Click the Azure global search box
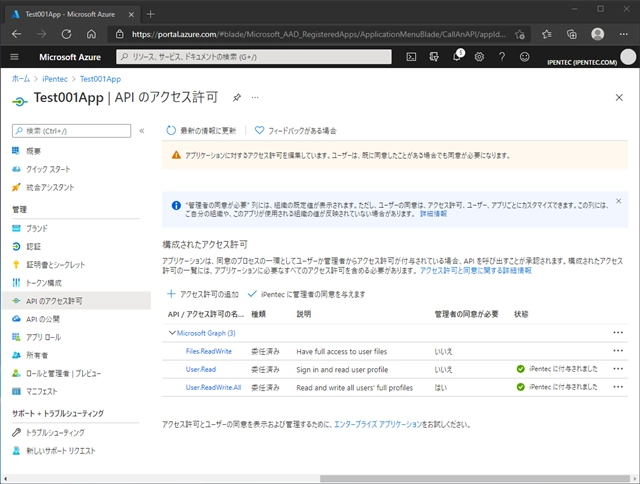 point(254,57)
